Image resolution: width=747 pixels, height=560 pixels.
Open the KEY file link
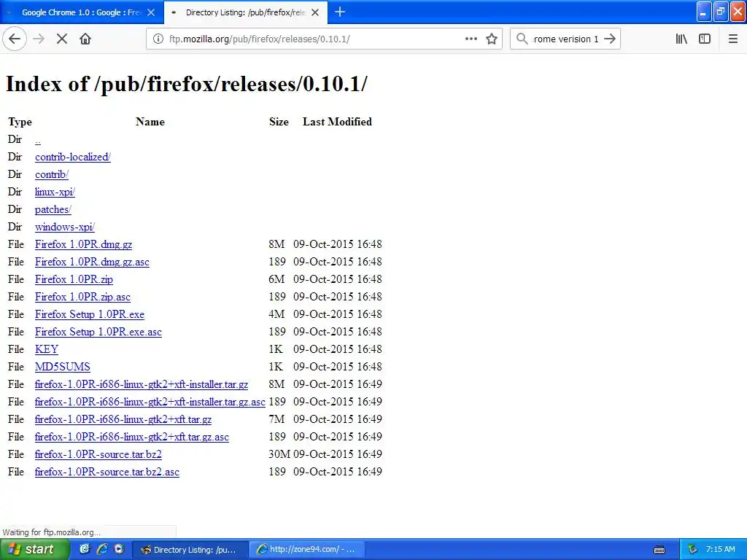[x=46, y=349]
